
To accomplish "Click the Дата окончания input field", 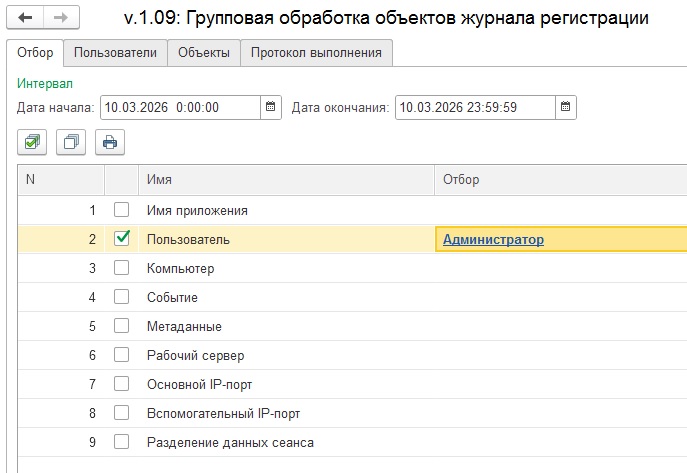I will click(474, 107).
